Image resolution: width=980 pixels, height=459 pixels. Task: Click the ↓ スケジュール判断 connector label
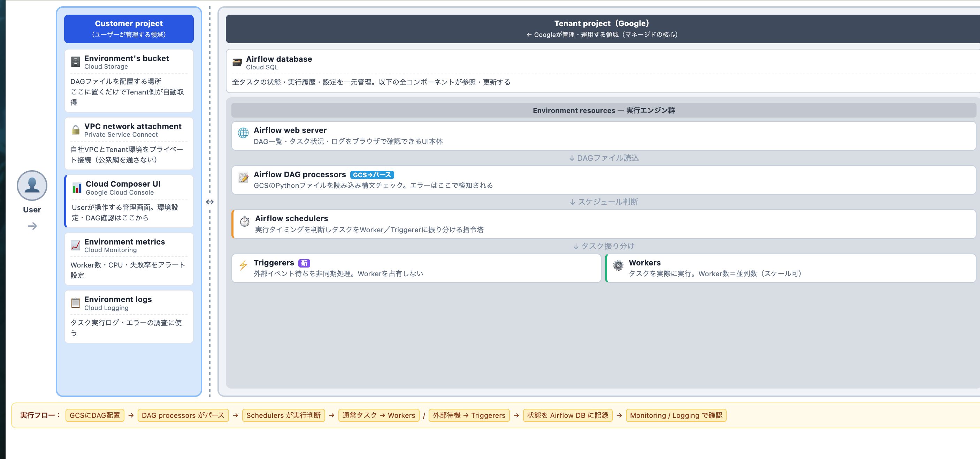[604, 202]
